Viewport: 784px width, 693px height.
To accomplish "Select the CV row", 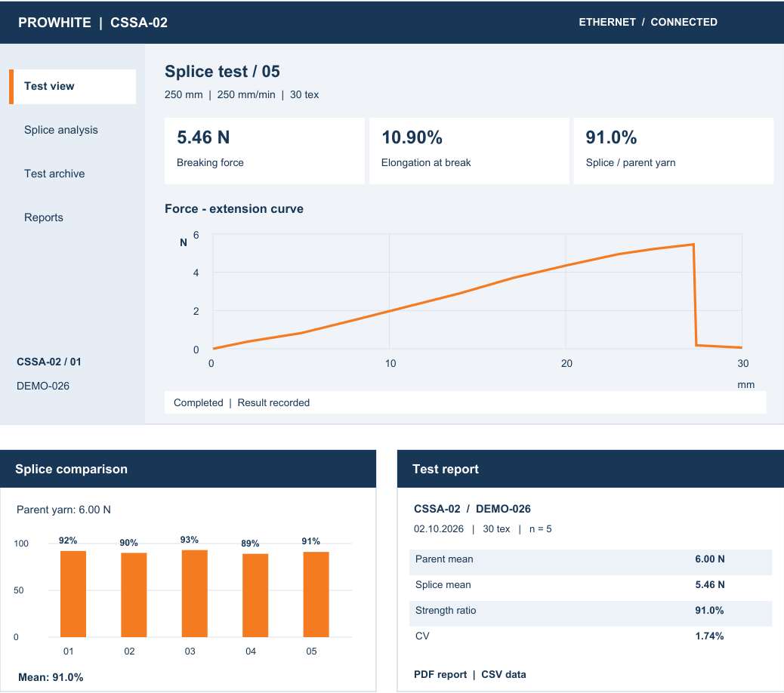I will (x=591, y=639).
